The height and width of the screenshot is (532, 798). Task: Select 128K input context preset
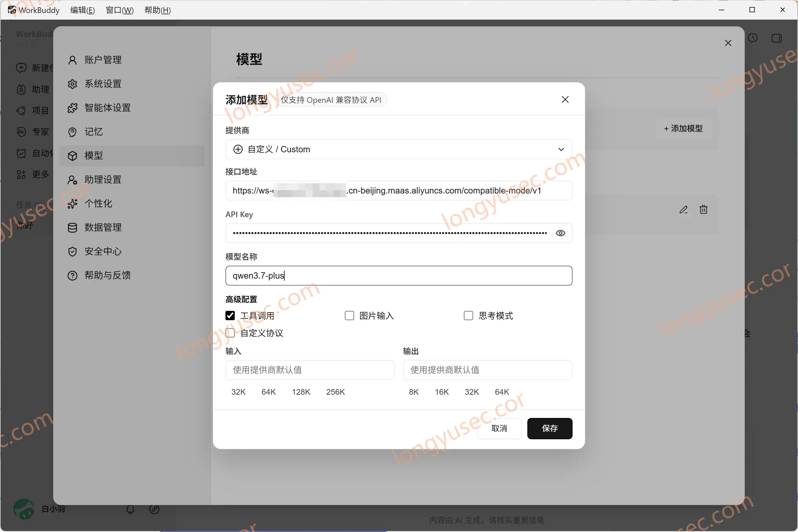(x=301, y=392)
